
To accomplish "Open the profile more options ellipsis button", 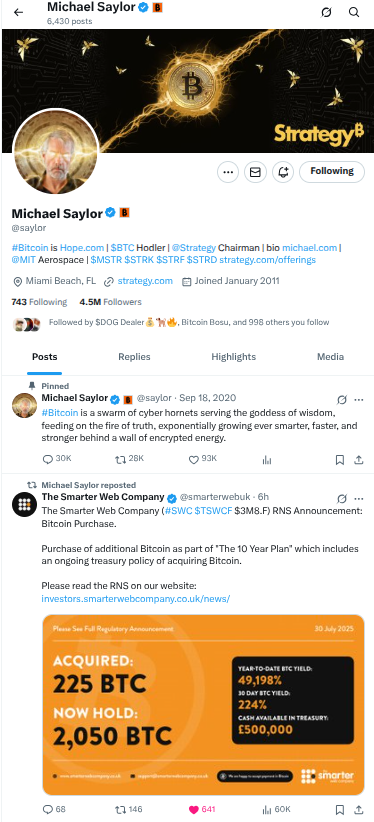I will [x=228, y=172].
